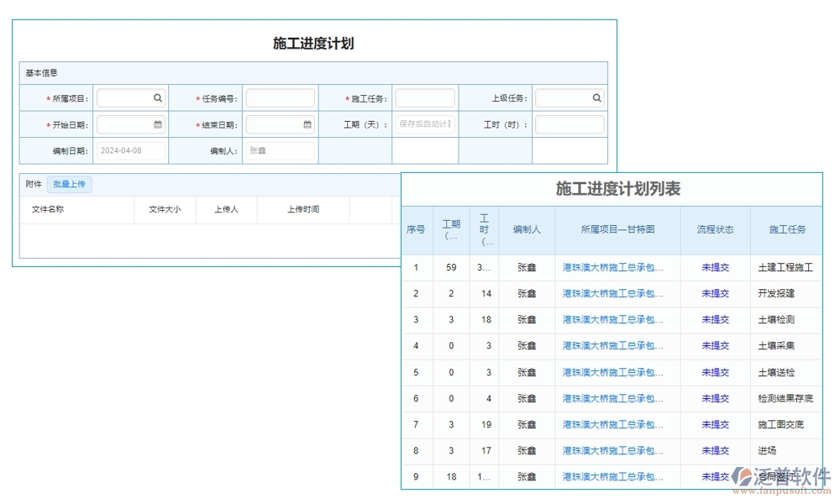
Task: Click the 施工任务 input field
Action: (425, 97)
